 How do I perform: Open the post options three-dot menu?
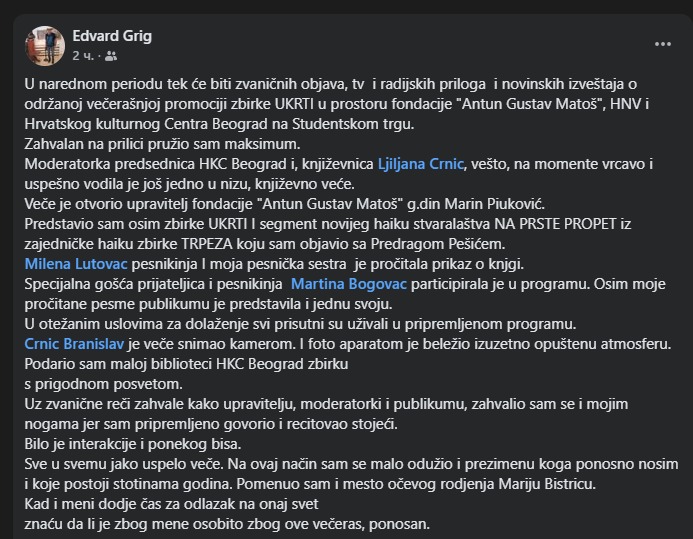pyautogui.click(x=663, y=44)
